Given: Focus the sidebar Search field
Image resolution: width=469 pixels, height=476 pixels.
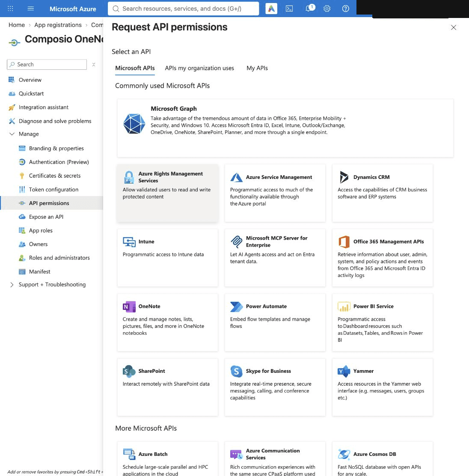Looking at the screenshot, I should point(47,64).
